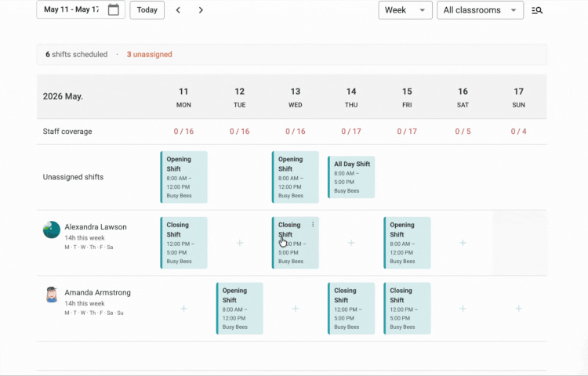Add shift for Amanda Armstrong on Monday

(x=183, y=308)
